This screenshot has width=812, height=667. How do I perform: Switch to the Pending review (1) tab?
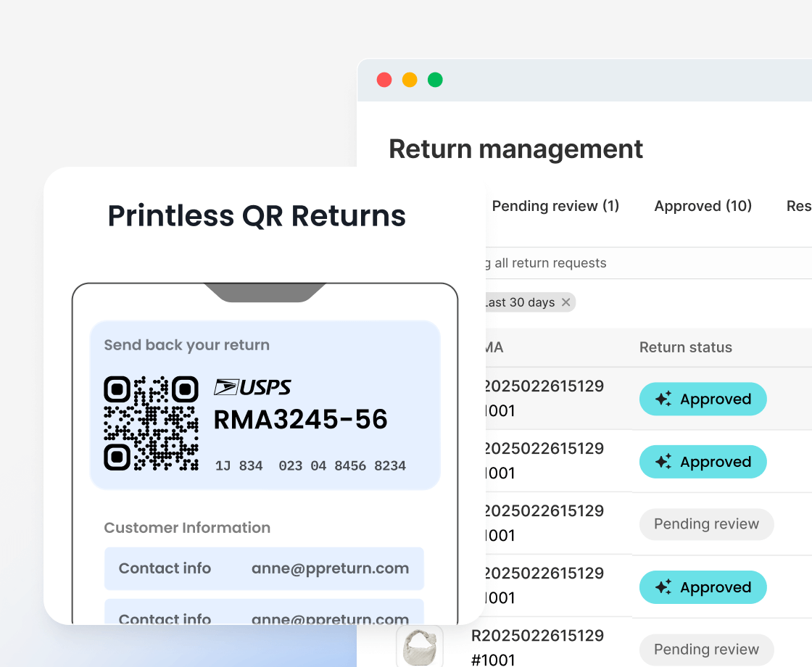point(556,206)
